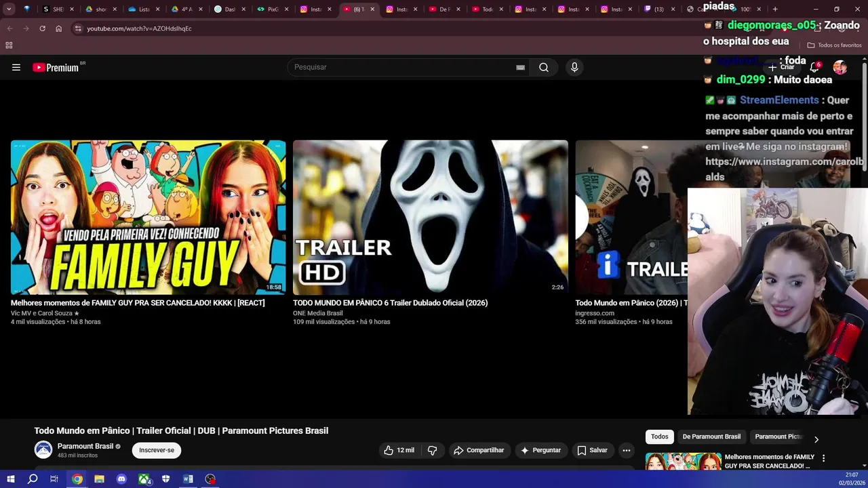Select the Paramount Pictures chip
This screenshot has height=488, width=868.
coord(778,436)
